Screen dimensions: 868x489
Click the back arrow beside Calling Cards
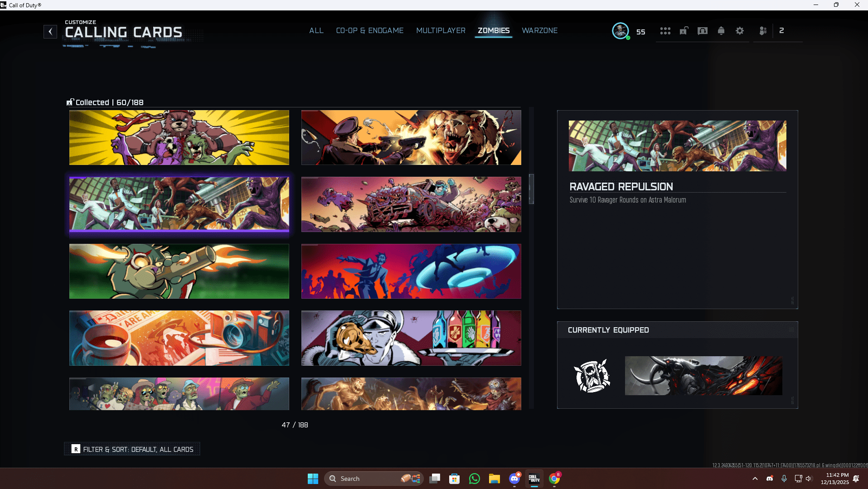(x=50, y=32)
